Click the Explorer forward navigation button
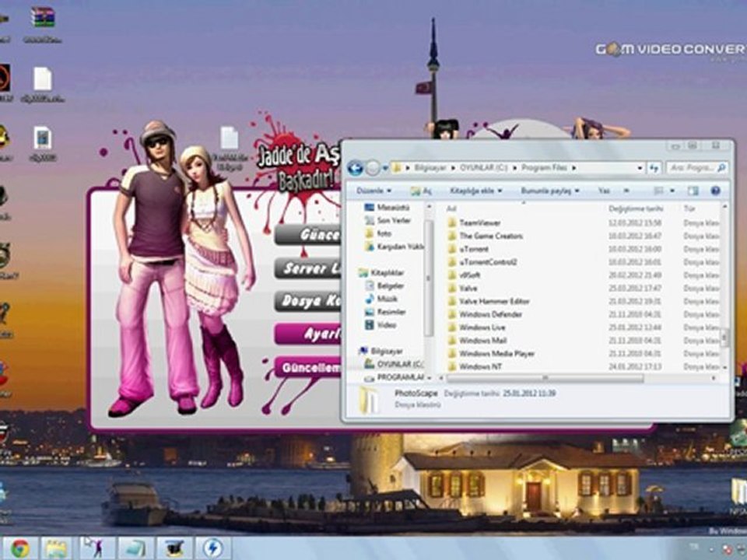This screenshot has width=747, height=560. 373,168
